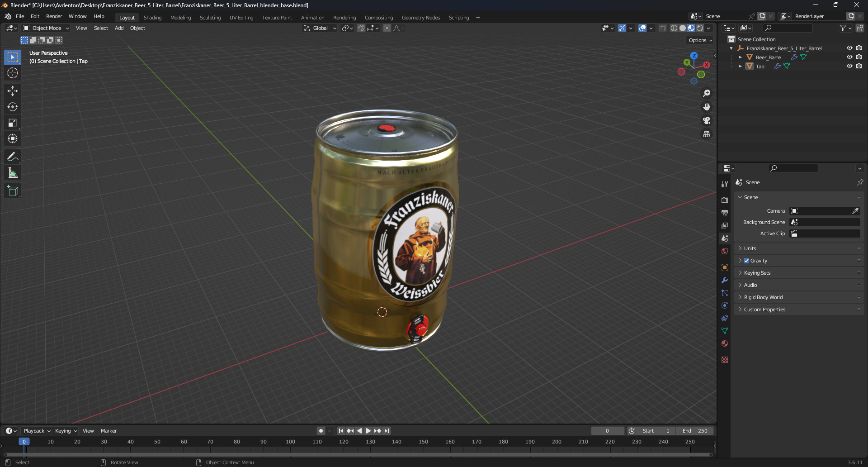
Task: Open viewport Options dropdown
Action: click(700, 40)
